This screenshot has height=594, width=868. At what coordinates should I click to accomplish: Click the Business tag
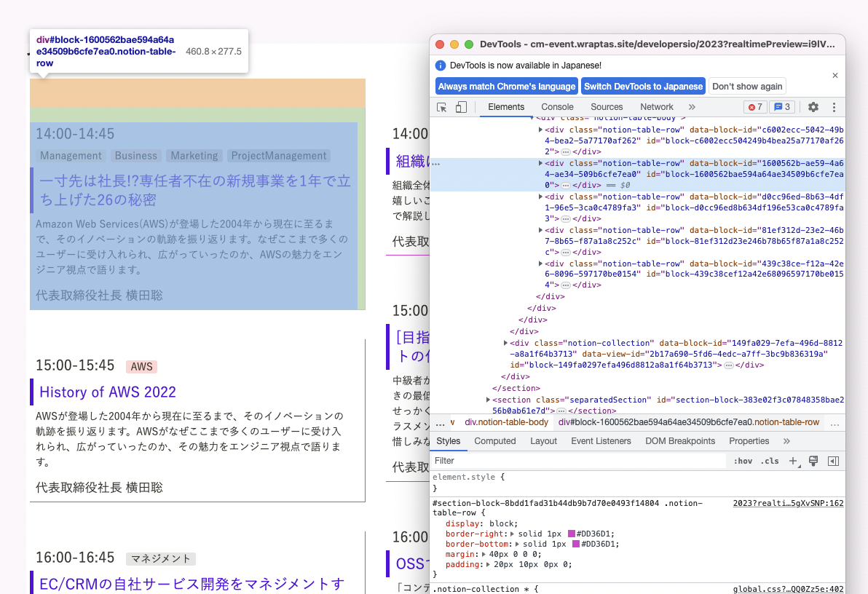point(136,156)
